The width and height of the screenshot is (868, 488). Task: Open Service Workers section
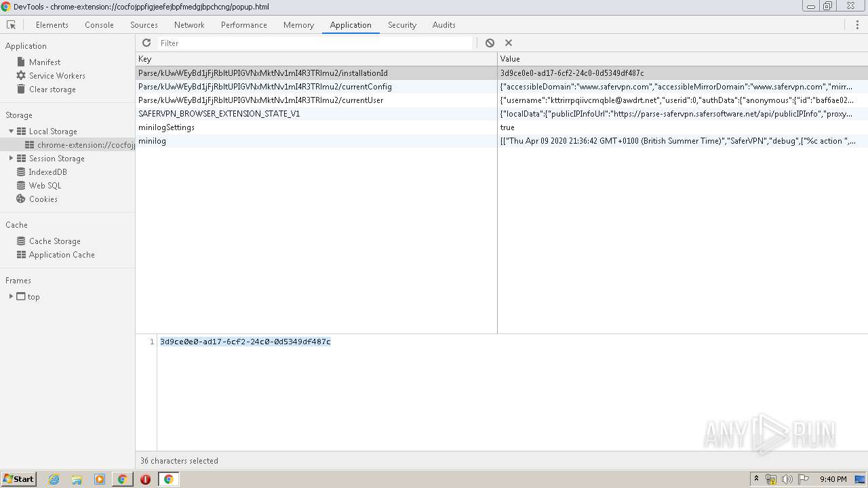pyautogui.click(x=57, y=76)
